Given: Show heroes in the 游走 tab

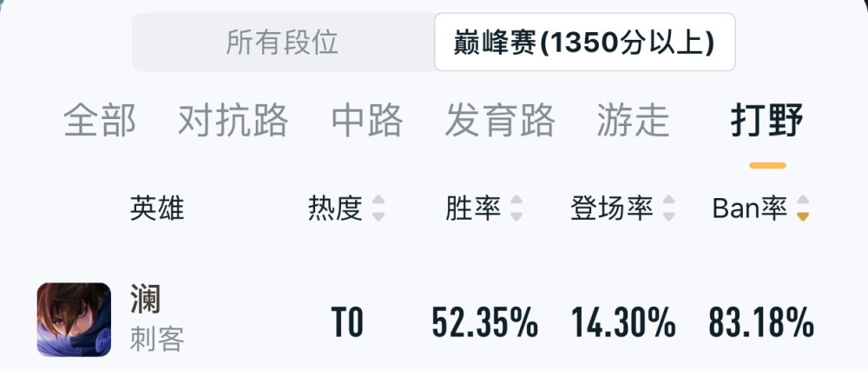Looking at the screenshot, I should pos(634,120).
